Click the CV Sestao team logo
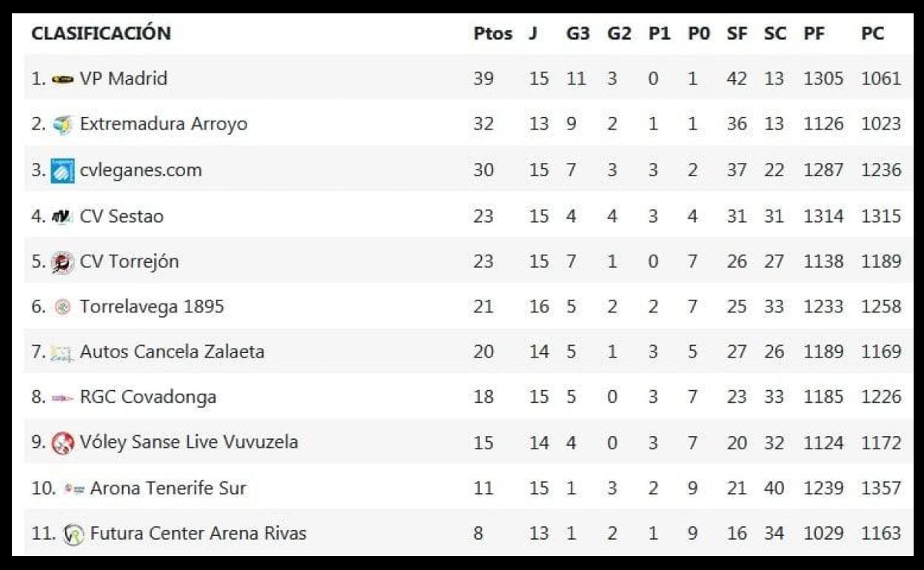The height and width of the screenshot is (570, 924). click(x=63, y=217)
